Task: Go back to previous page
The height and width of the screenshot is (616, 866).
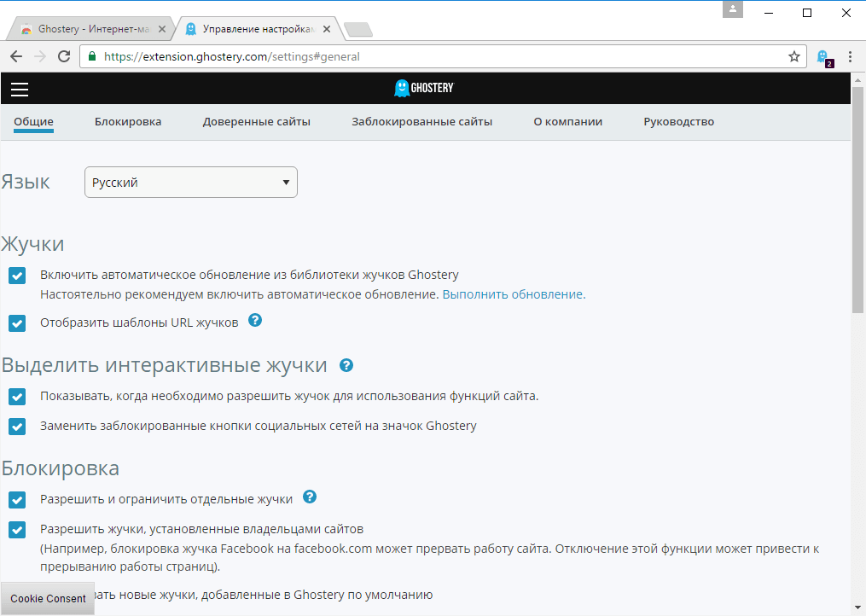Action: click(x=16, y=56)
